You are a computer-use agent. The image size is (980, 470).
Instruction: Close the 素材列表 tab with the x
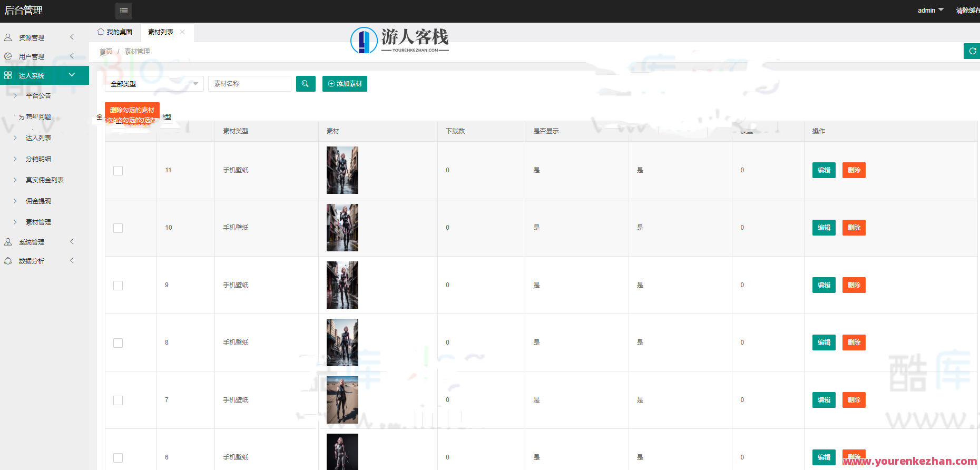point(182,32)
